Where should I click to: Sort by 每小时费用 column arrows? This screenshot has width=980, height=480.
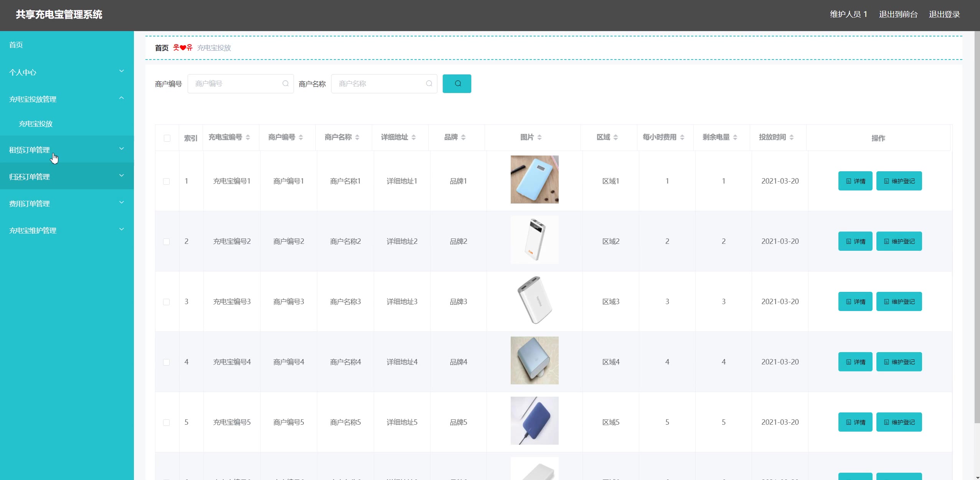point(682,137)
